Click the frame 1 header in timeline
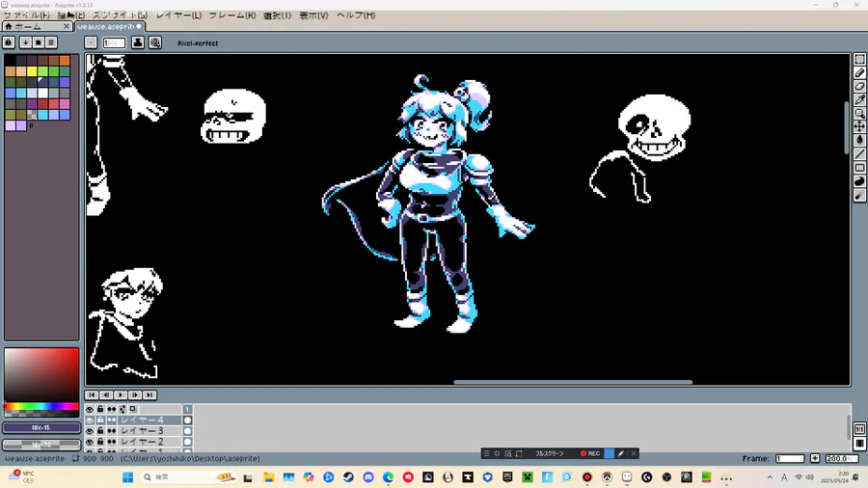 (x=188, y=410)
